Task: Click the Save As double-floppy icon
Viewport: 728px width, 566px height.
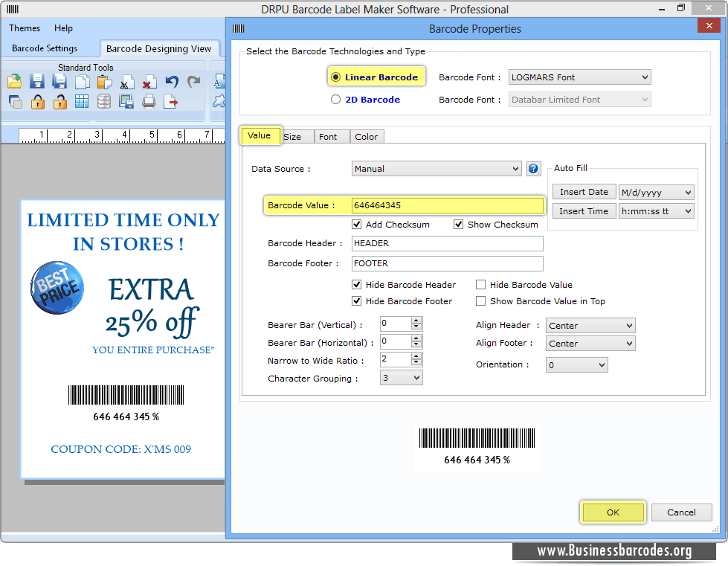Action: (59, 81)
